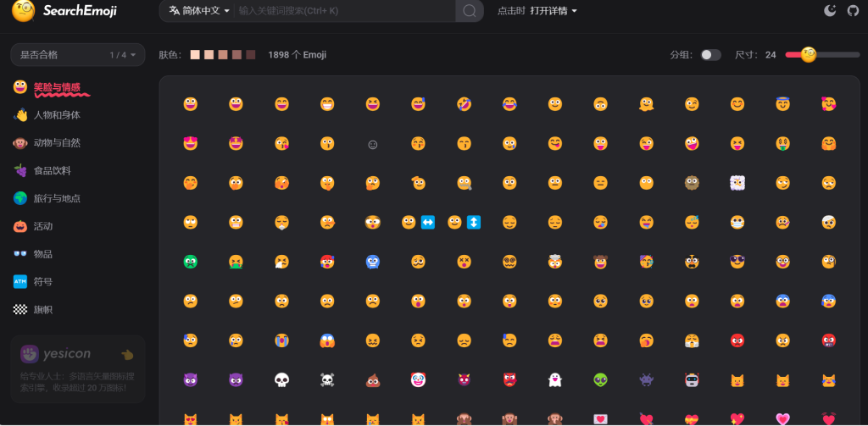Select the smiling face with halo emoji

pyautogui.click(x=782, y=104)
